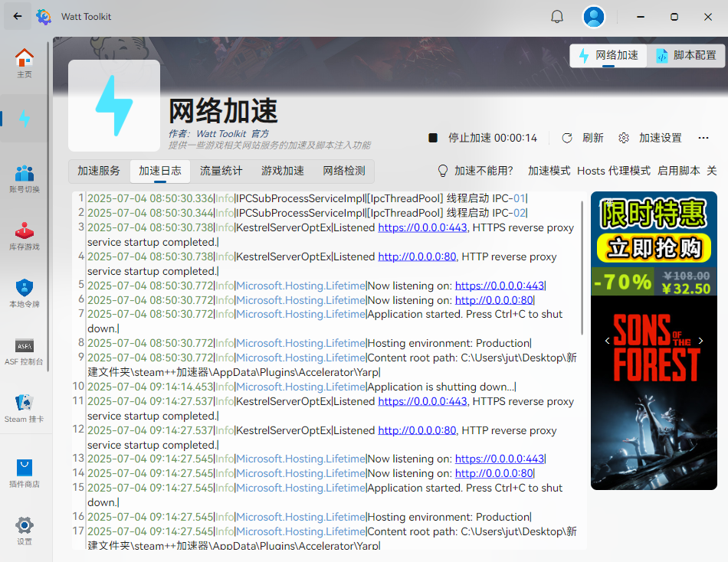The height and width of the screenshot is (562, 728).
Task: Open 账号切换 account switch
Action: point(25,178)
